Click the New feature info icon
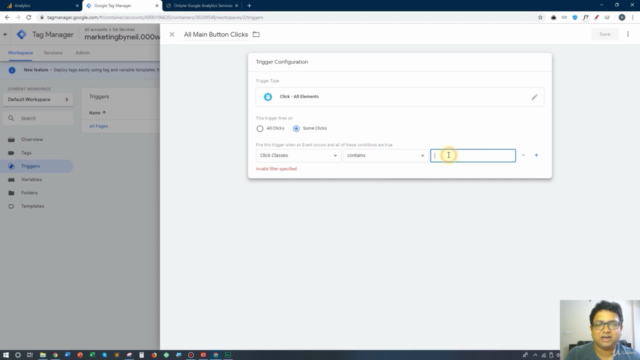This screenshot has height=360, width=640. tap(12, 70)
